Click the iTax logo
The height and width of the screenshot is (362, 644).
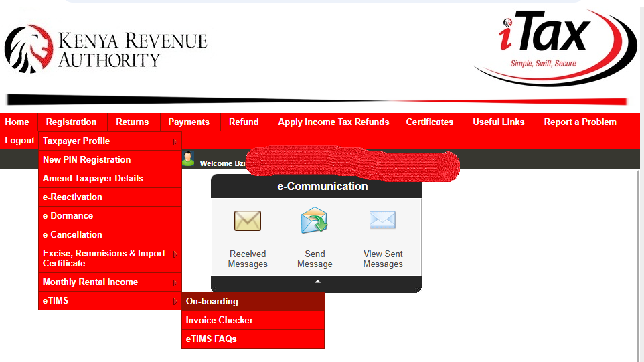point(554,48)
